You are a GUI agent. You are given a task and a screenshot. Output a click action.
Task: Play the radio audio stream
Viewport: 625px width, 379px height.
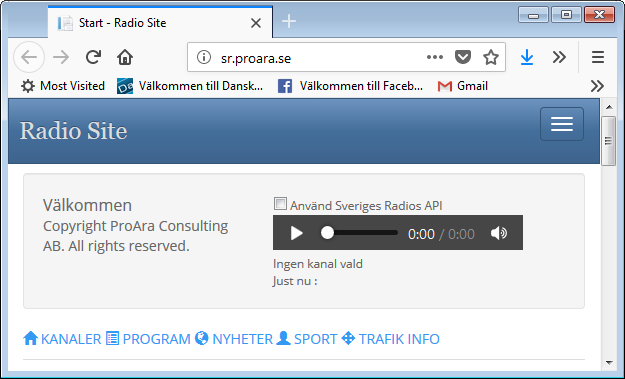296,233
